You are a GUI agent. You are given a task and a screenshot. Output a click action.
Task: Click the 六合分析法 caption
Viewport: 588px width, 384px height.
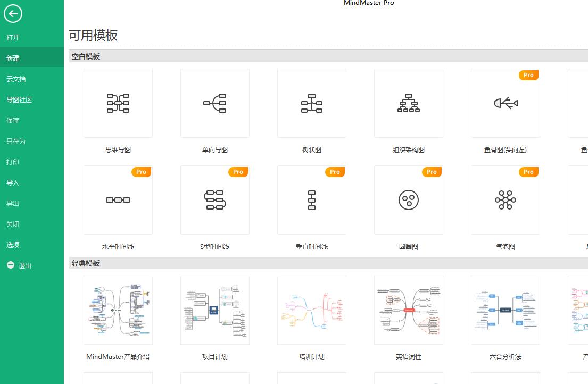pos(506,357)
